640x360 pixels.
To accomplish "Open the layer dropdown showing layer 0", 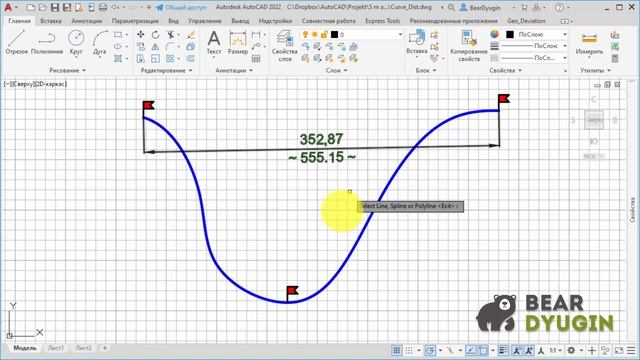I will pyautogui.click(x=352, y=35).
